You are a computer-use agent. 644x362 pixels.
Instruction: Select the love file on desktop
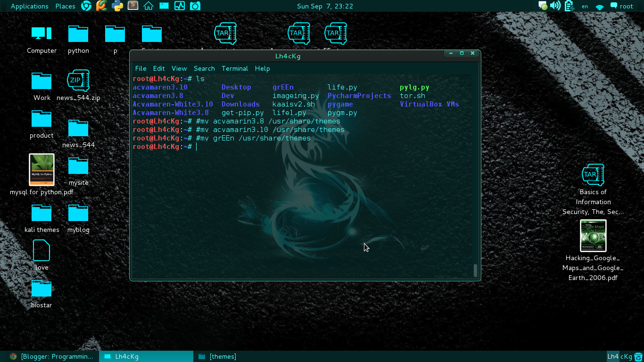coord(41,255)
